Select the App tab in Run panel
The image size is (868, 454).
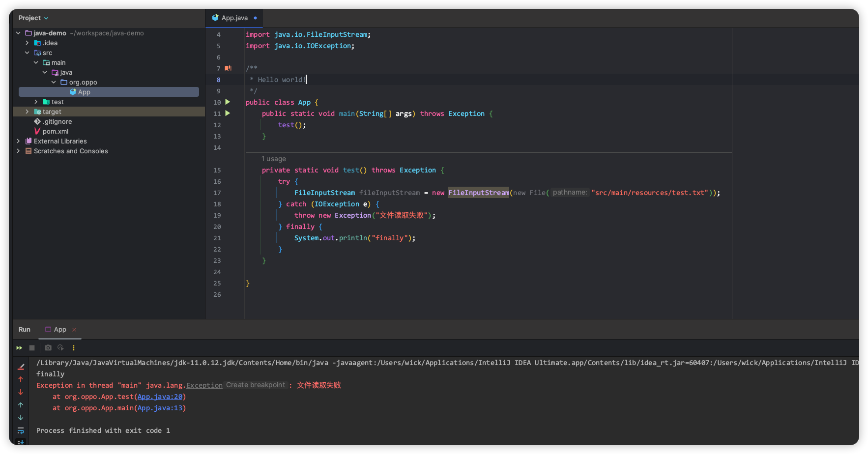[60, 329]
